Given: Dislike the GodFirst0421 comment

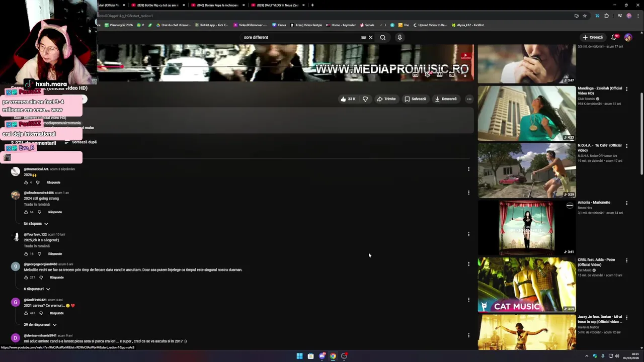Looking at the screenshot, I should tap(41, 313).
